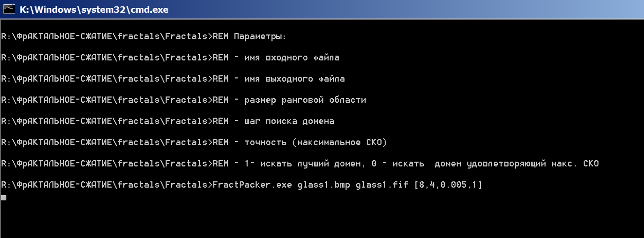Click the prompt path on the first line
This screenshot has height=238, width=644.
point(106,37)
